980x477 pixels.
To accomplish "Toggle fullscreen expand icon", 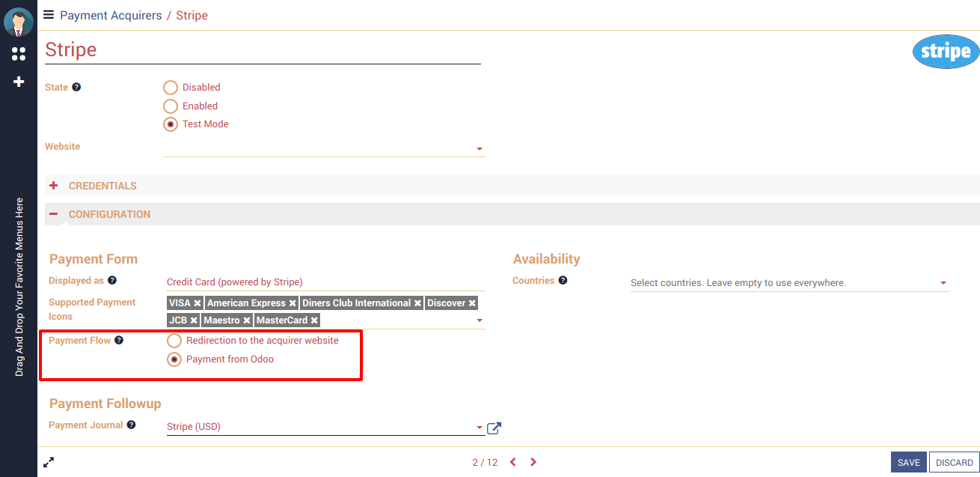I will 49,462.
